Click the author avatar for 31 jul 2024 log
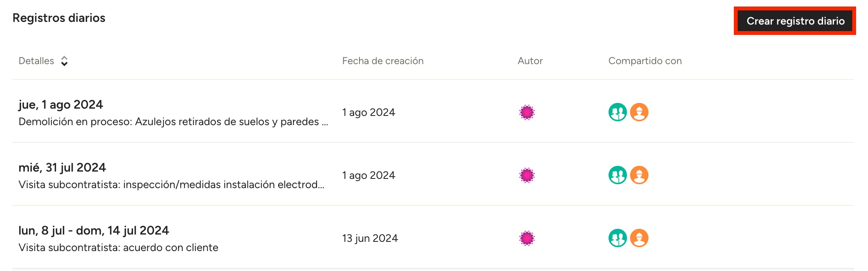Image resolution: width=868 pixels, height=271 pixels. point(527,175)
